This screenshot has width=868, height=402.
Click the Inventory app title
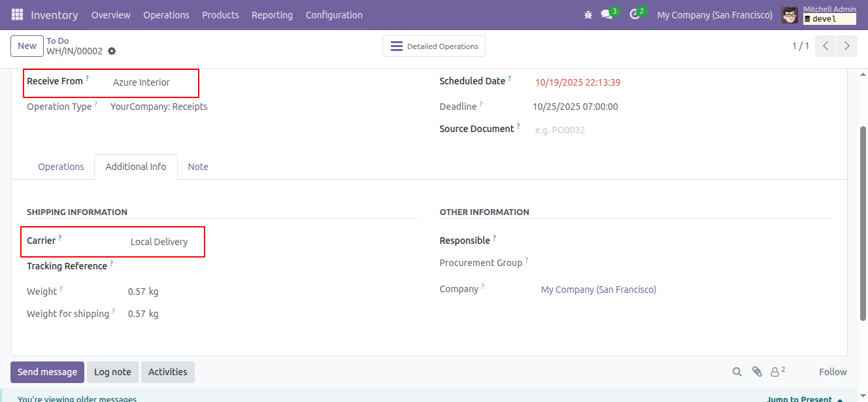click(54, 14)
